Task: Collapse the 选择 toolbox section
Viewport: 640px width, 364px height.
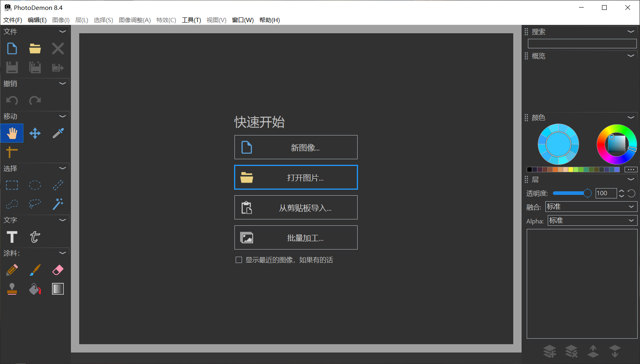Action: [x=63, y=168]
